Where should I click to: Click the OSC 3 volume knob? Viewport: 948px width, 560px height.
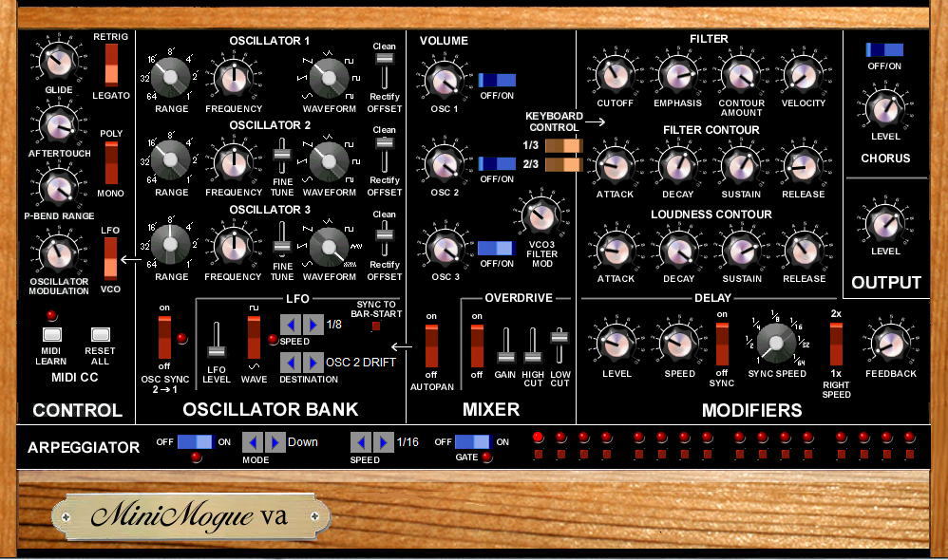(444, 249)
